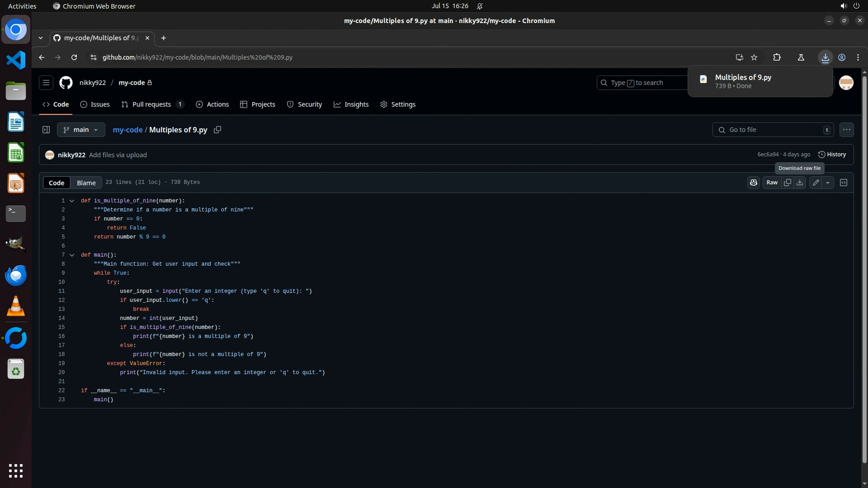Copy raw file contents icon
The width and height of the screenshot is (868, 488).
788,183
